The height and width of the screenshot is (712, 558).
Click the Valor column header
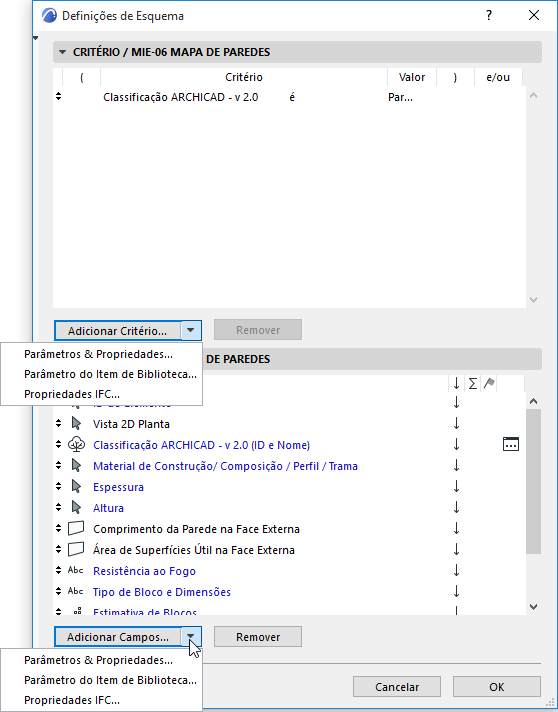pyautogui.click(x=412, y=77)
